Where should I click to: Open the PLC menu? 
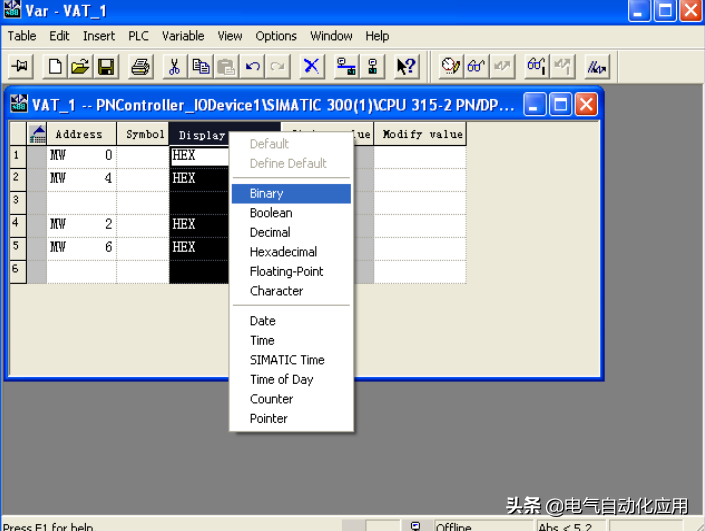point(138,36)
